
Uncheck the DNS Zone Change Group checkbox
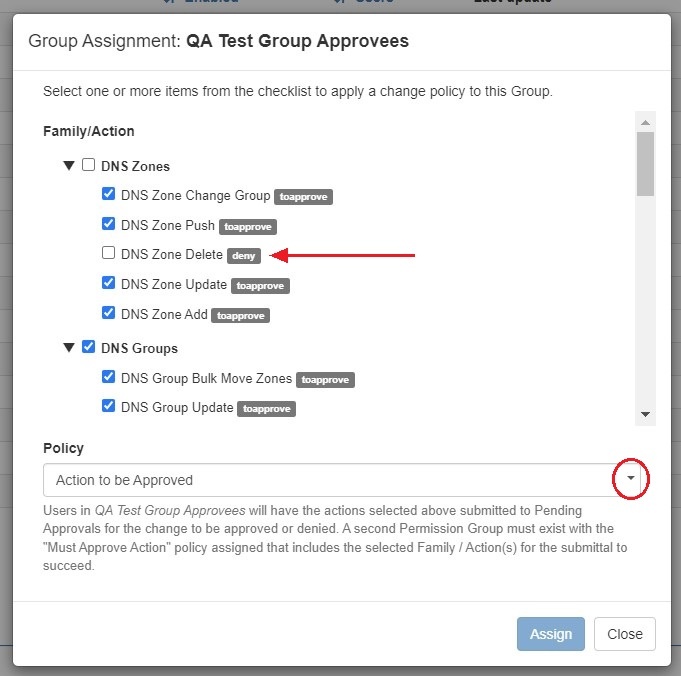coord(108,195)
